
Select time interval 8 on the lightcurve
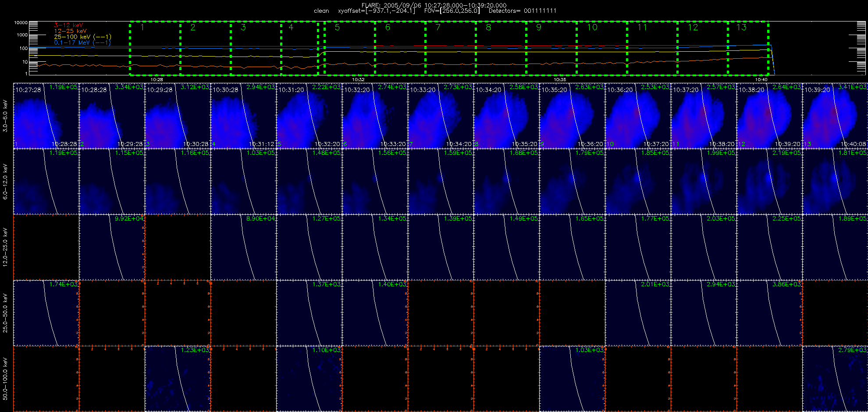pos(501,48)
